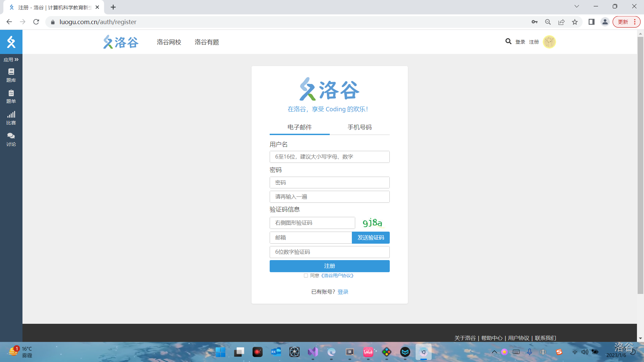This screenshot has width=644, height=362.
Task: Open the 题库 problem library sidebar icon
Action: click(x=11, y=75)
